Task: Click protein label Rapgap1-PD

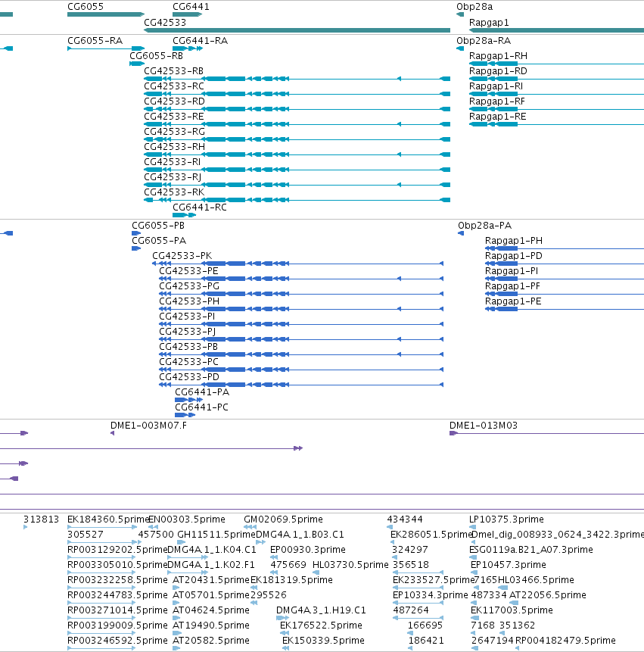Action: (x=514, y=256)
